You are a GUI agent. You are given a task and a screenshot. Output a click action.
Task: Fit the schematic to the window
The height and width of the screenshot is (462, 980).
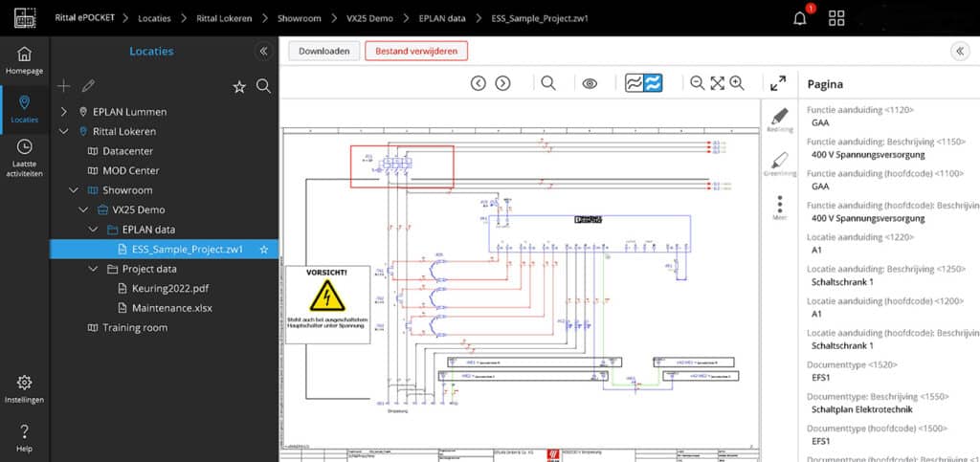pyautogui.click(x=717, y=83)
